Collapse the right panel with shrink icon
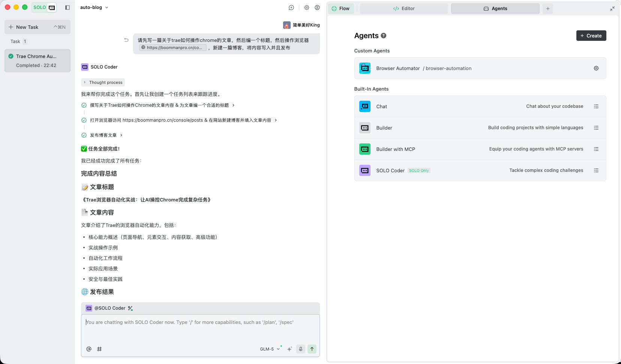Viewport: 621px width, 364px height. click(x=612, y=9)
